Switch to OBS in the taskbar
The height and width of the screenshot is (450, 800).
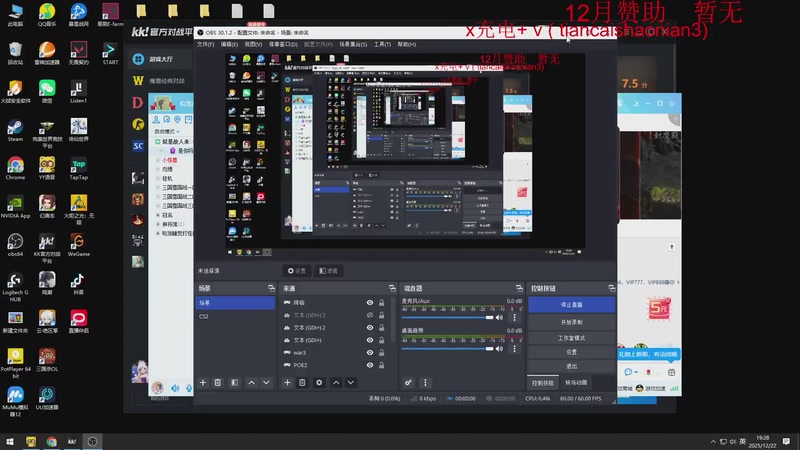point(92,441)
